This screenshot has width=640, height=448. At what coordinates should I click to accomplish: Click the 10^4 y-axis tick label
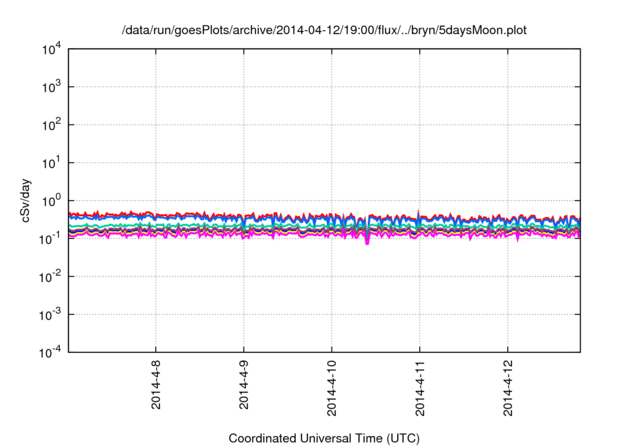[51, 49]
